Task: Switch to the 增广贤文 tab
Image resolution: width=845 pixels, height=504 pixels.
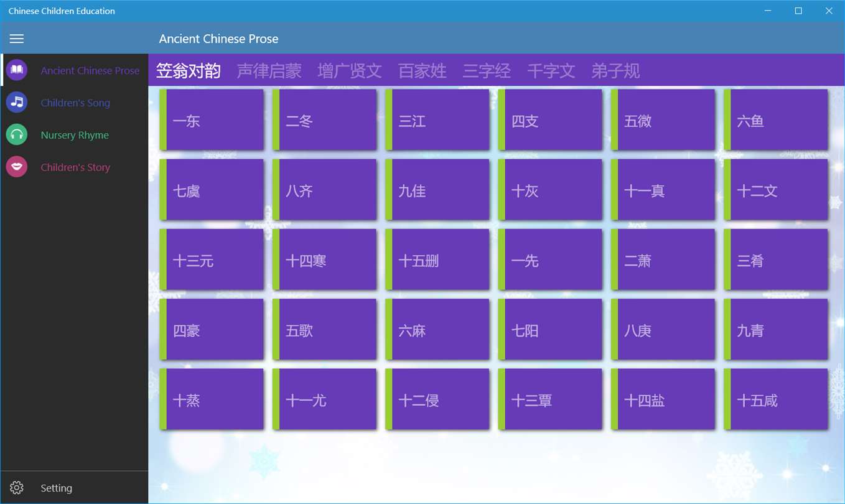Action: [350, 71]
